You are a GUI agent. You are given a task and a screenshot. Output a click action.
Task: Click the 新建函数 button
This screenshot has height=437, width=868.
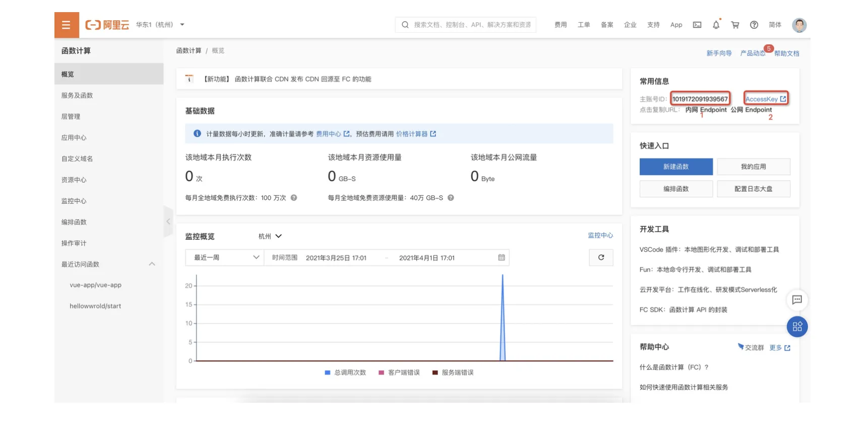click(676, 167)
